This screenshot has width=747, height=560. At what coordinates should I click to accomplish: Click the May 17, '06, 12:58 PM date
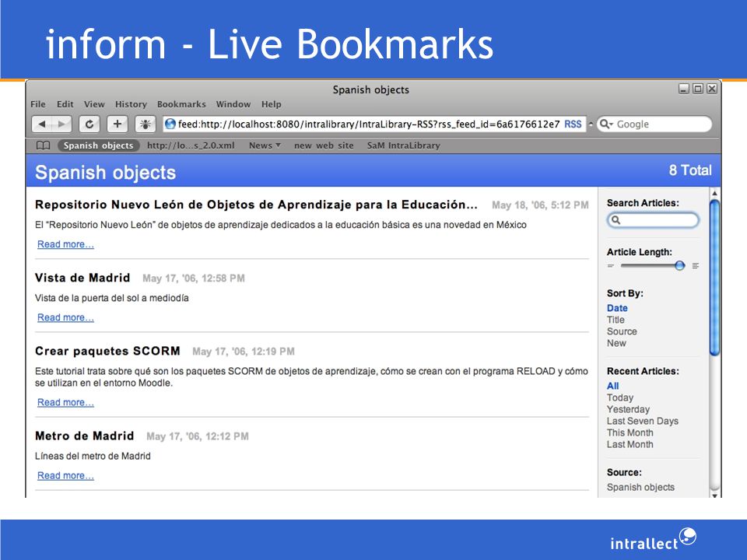[x=194, y=278]
